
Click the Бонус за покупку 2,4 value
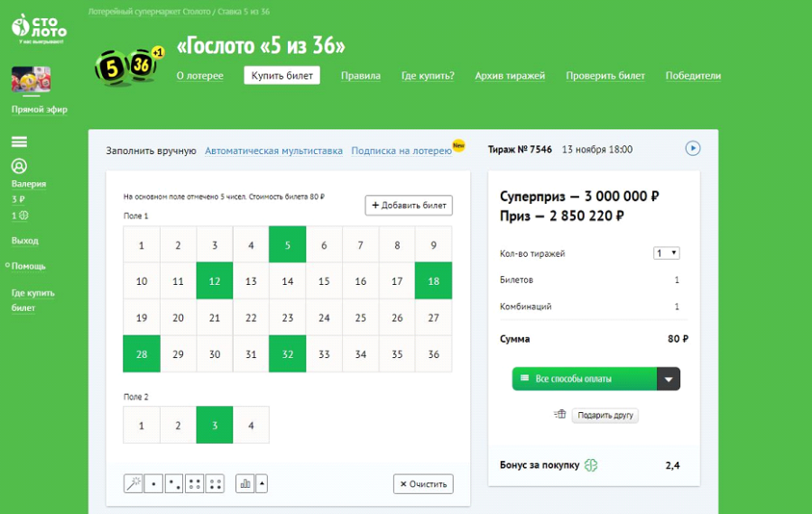click(x=672, y=465)
